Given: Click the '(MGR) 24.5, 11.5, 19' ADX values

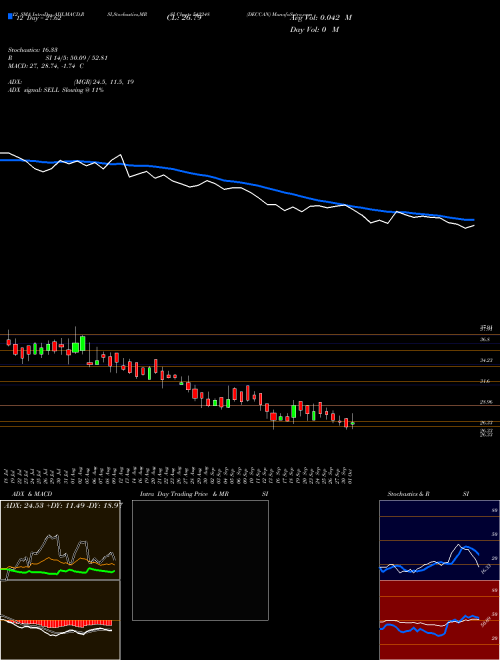Looking at the screenshot, I should pos(104,82).
